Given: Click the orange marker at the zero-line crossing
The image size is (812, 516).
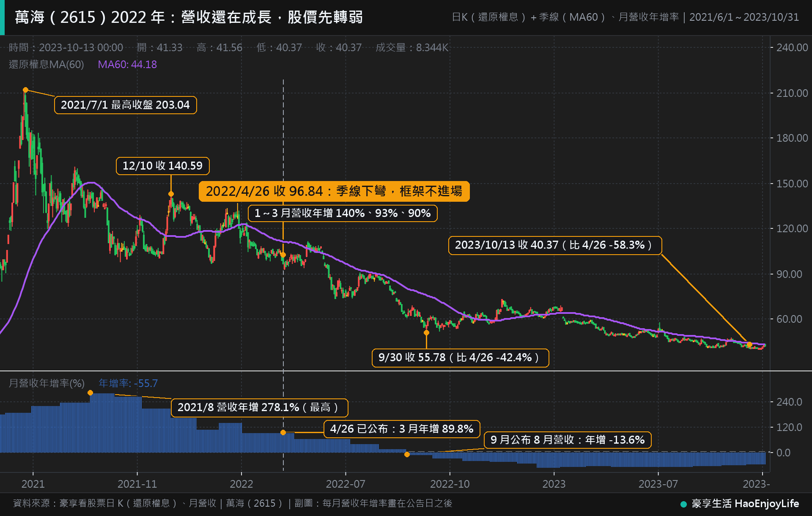Looking at the screenshot, I should [x=407, y=455].
